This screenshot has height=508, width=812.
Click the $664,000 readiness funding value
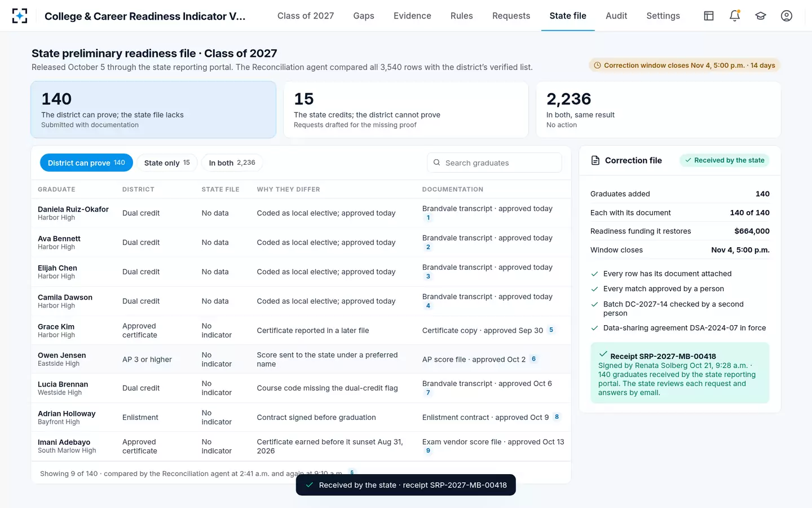(x=752, y=231)
